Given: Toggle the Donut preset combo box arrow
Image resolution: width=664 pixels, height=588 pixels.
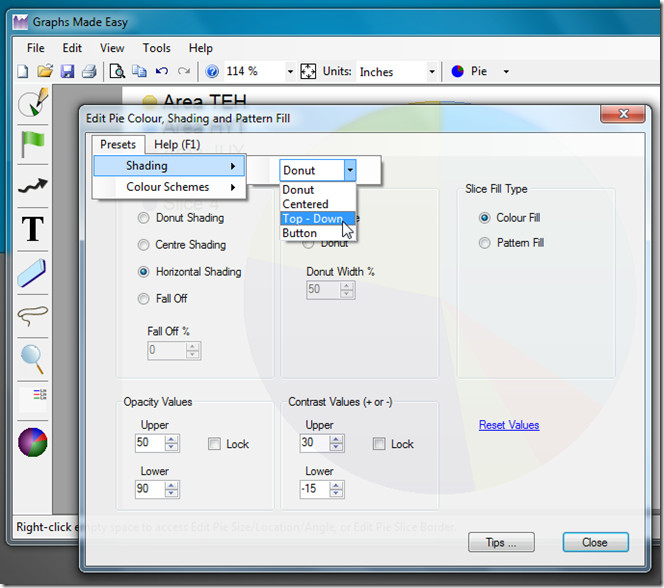Looking at the screenshot, I should pyautogui.click(x=350, y=170).
